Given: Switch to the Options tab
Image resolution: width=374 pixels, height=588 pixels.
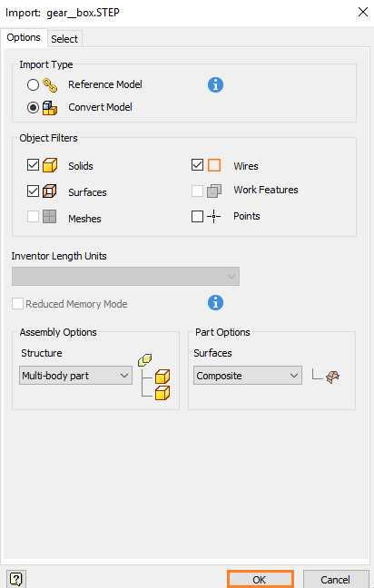Looking at the screenshot, I should click(x=24, y=37).
